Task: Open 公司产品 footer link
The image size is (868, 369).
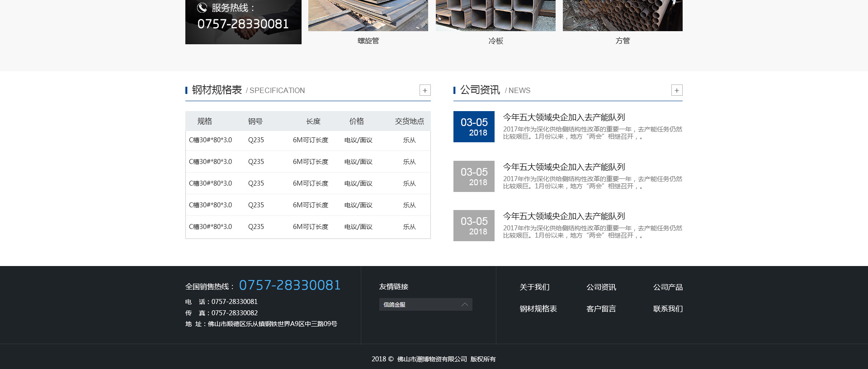Action: point(667,287)
